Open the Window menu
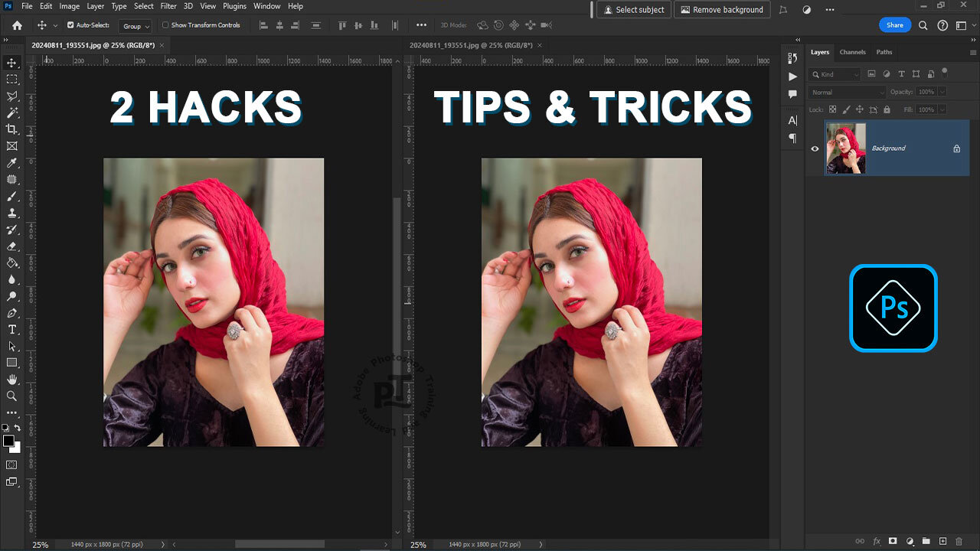The height and width of the screenshot is (551, 980). (266, 6)
